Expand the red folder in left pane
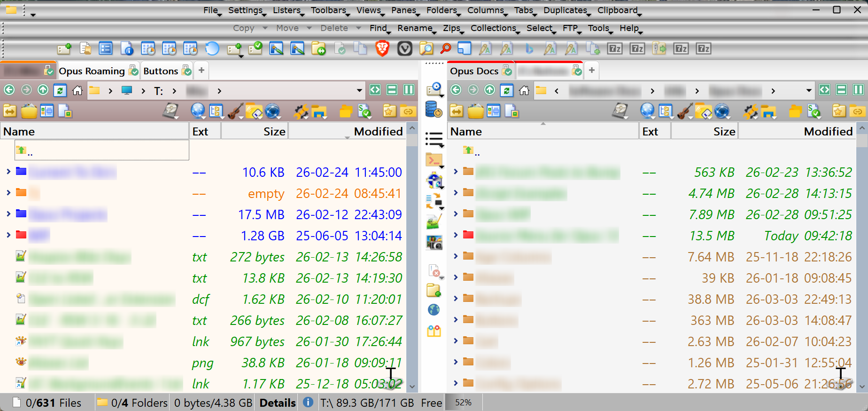 [x=8, y=235]
